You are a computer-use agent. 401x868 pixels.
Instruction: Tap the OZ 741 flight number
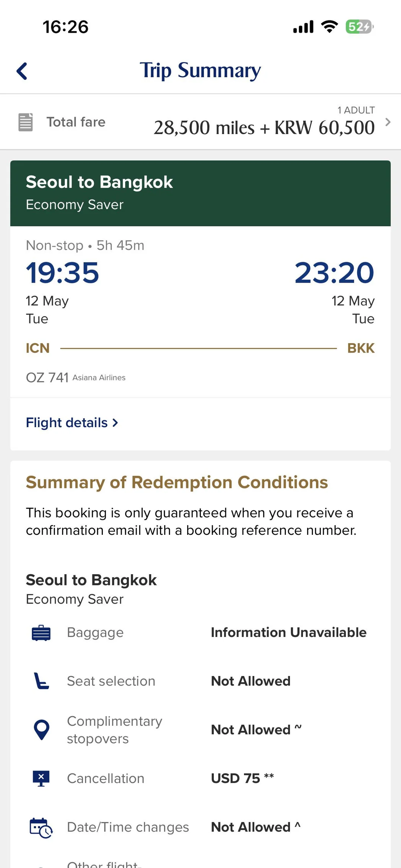tap(47, 378)
